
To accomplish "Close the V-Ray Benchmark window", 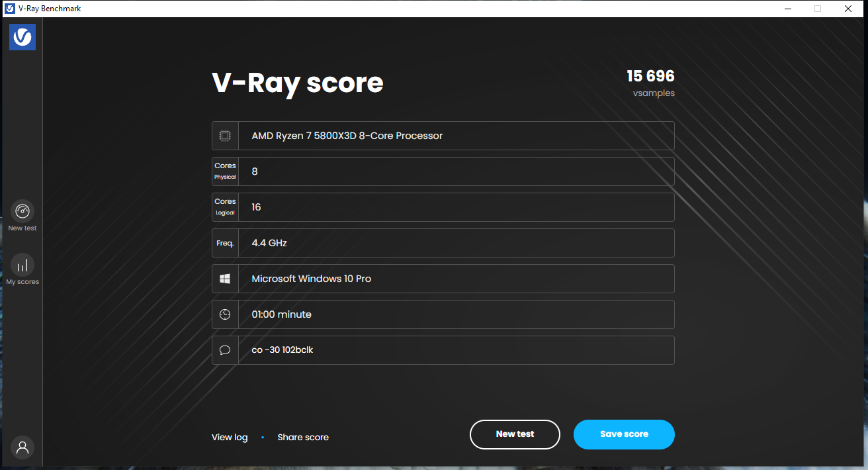I will (x=848, y=9).
